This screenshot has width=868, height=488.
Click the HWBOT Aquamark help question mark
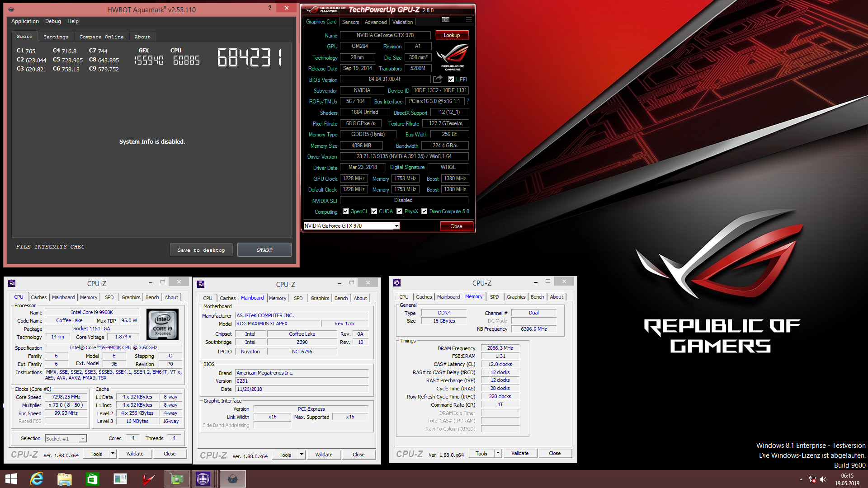(270, 8)
